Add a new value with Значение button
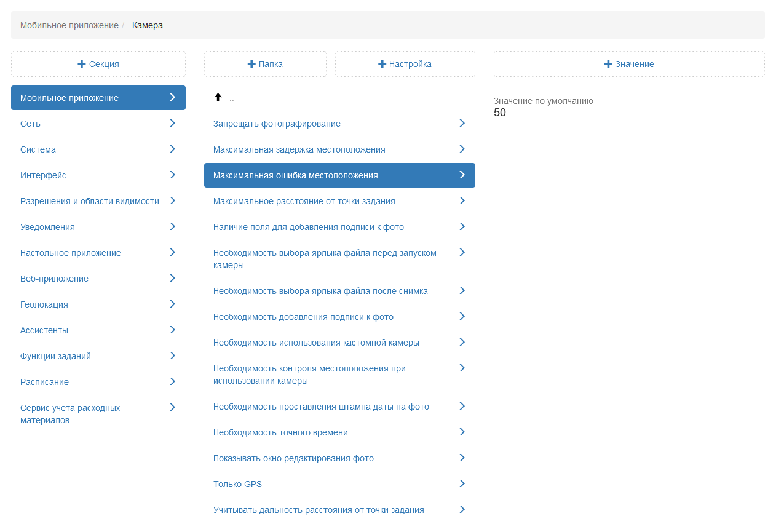 [x=629, y=64]
